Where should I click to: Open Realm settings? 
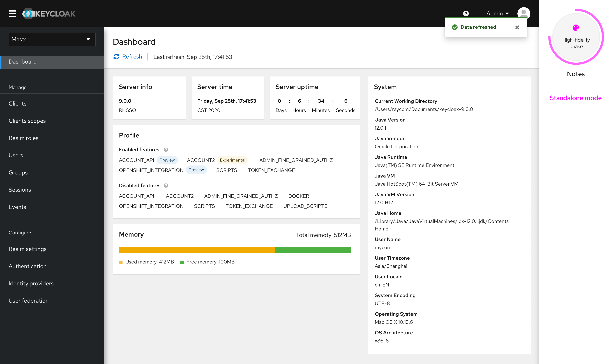(x=27, y=249)
